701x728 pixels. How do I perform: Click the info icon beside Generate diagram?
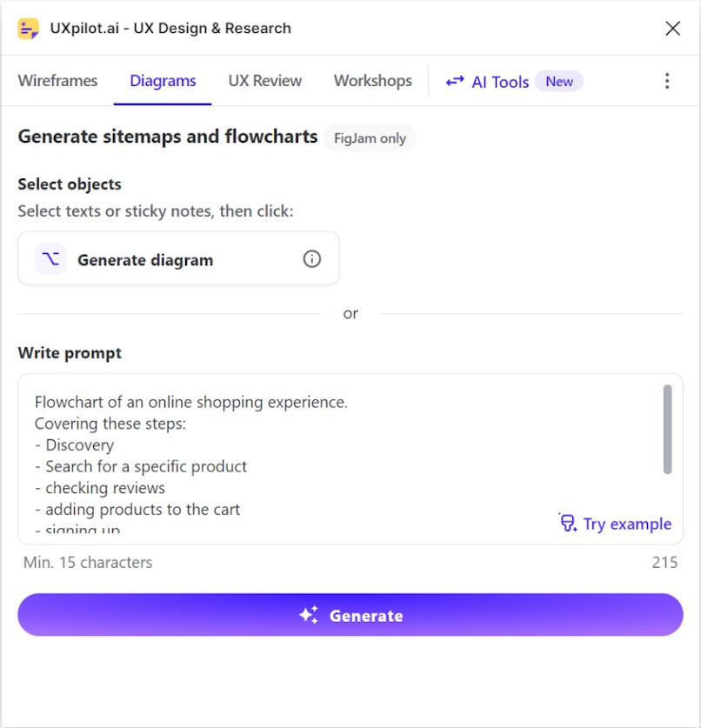tap(312, 259)
